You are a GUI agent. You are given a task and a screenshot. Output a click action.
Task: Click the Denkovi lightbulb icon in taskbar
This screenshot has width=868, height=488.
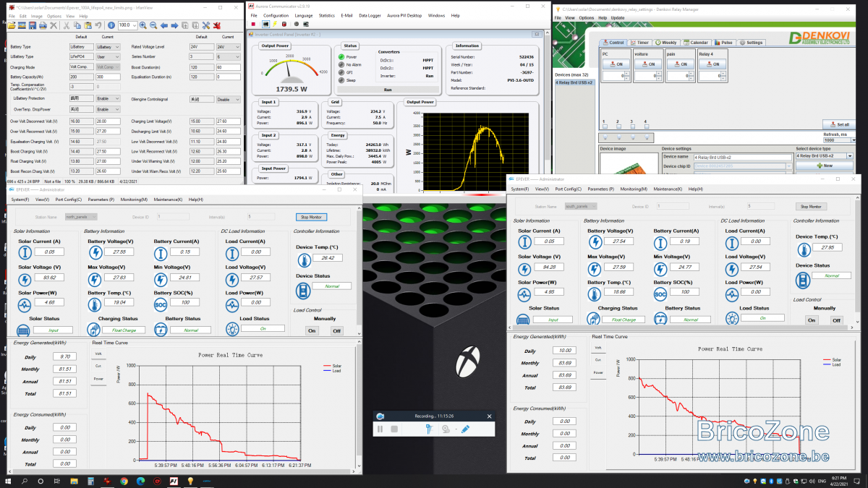point(190,481)
